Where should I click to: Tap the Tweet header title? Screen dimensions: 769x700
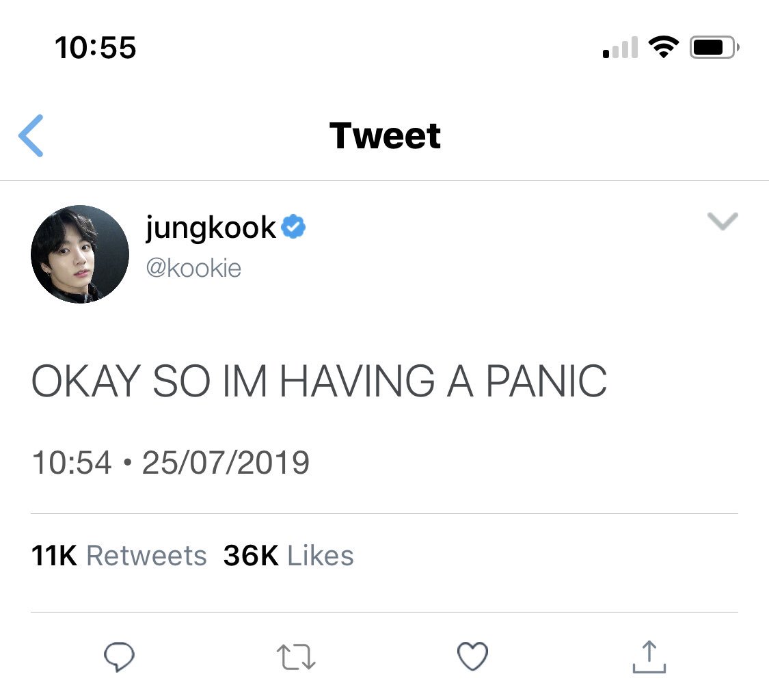(x=385, y=136)
